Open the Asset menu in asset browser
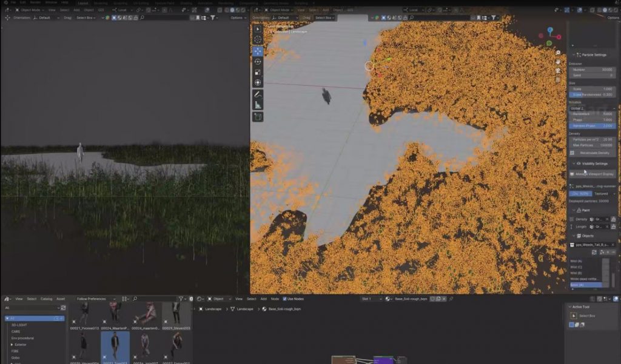The width and height of the screenshot is (621, 364). tap(61, 299)
